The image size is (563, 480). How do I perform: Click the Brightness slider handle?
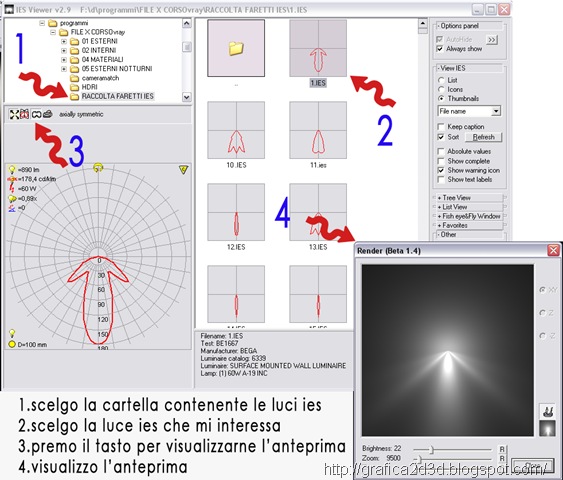pos(432,449)
